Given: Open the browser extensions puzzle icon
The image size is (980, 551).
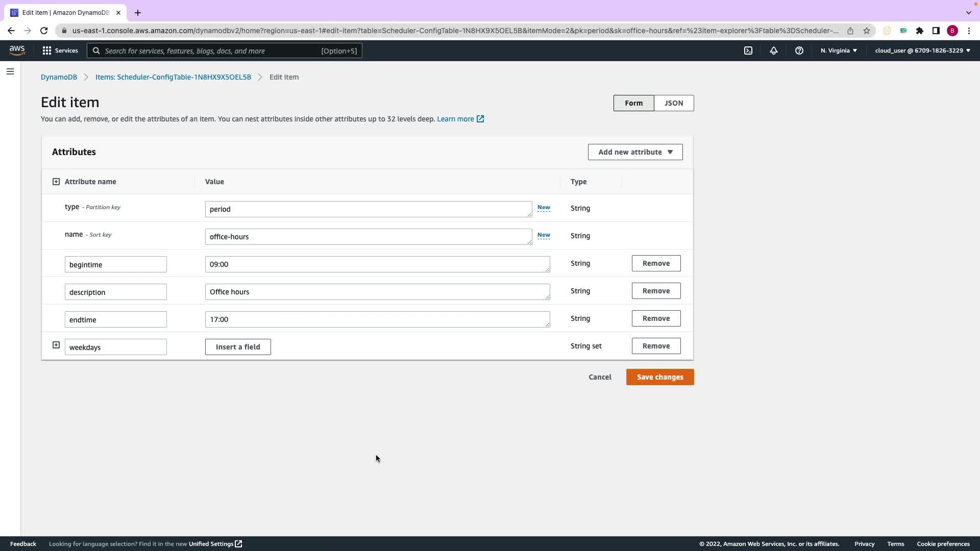Looking at the screenshot, I should [x=920, y=31].
